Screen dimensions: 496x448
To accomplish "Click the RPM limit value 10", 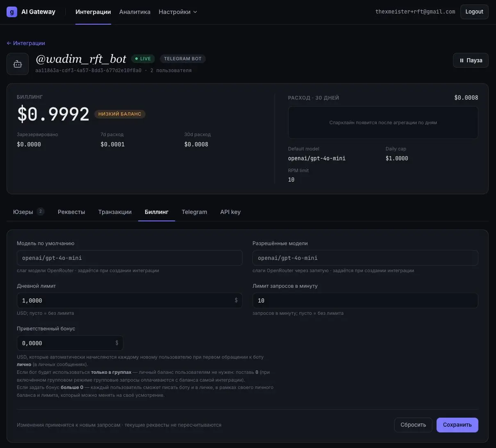I will [x=291, y=180].
